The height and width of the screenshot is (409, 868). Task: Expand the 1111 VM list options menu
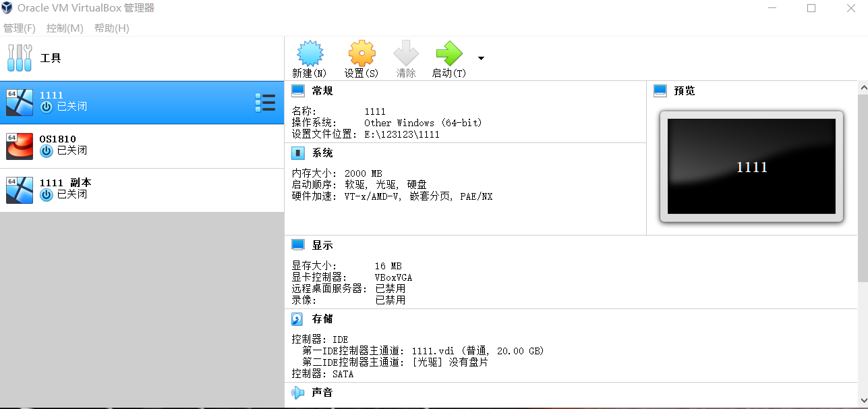[265, 102]
